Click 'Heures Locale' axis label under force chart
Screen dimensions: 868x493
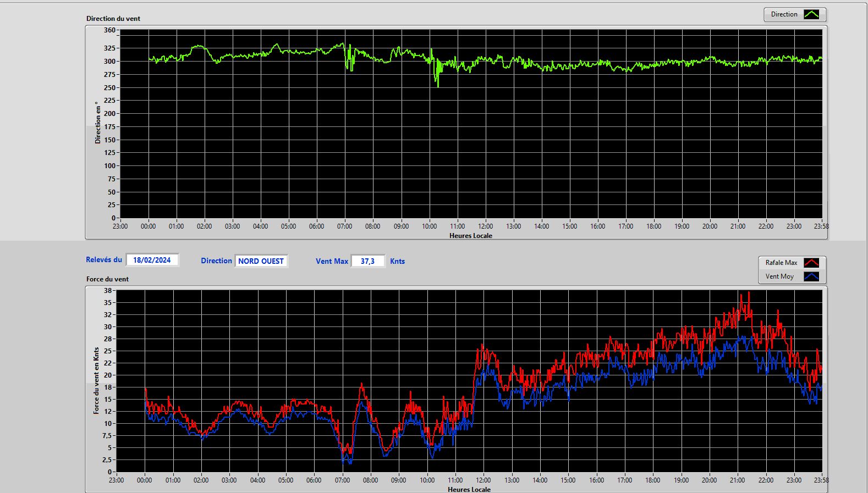click(x=469, y=489)
